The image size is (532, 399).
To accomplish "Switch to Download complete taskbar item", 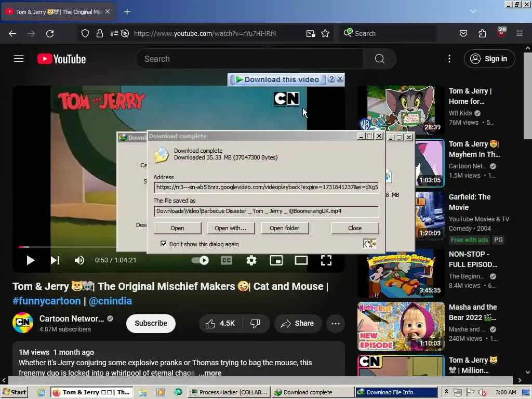I will pyautogui.click(x=313, y=392).
